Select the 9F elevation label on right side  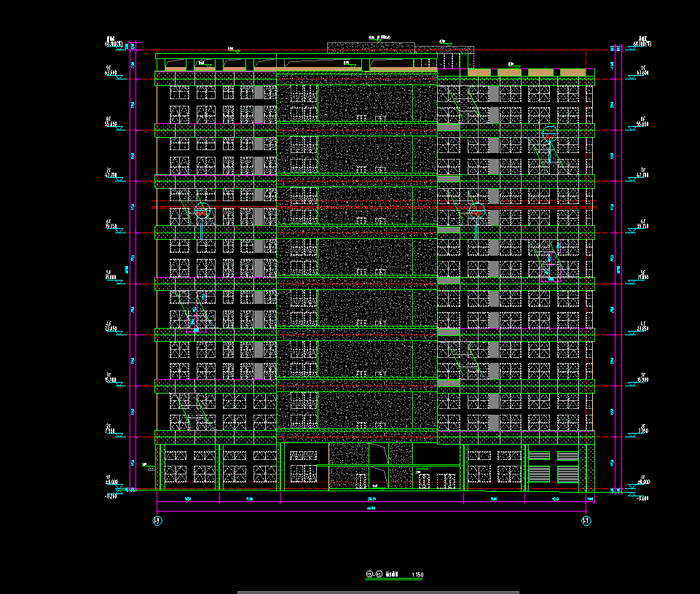pyautogui.click(x=643, y=71)
